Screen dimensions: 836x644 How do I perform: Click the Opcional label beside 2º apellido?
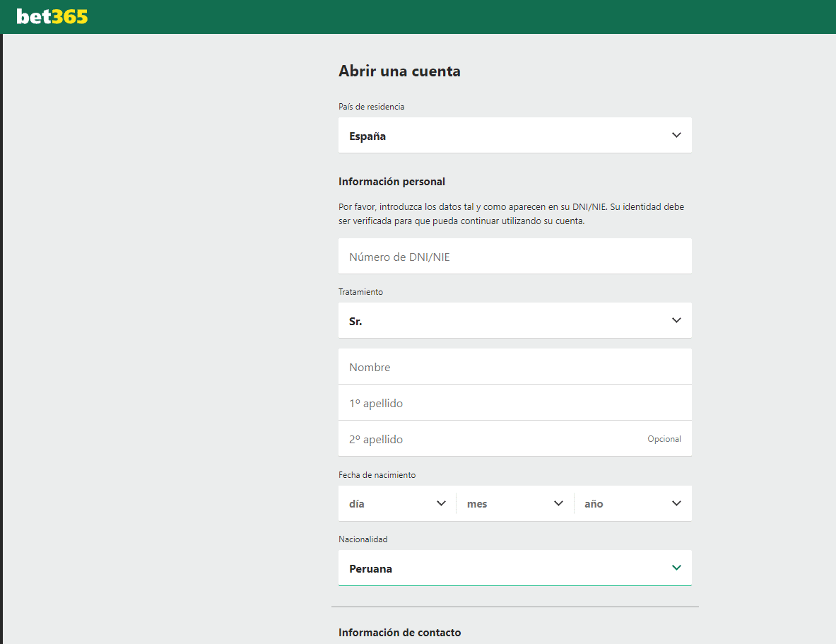coord(664,438)
